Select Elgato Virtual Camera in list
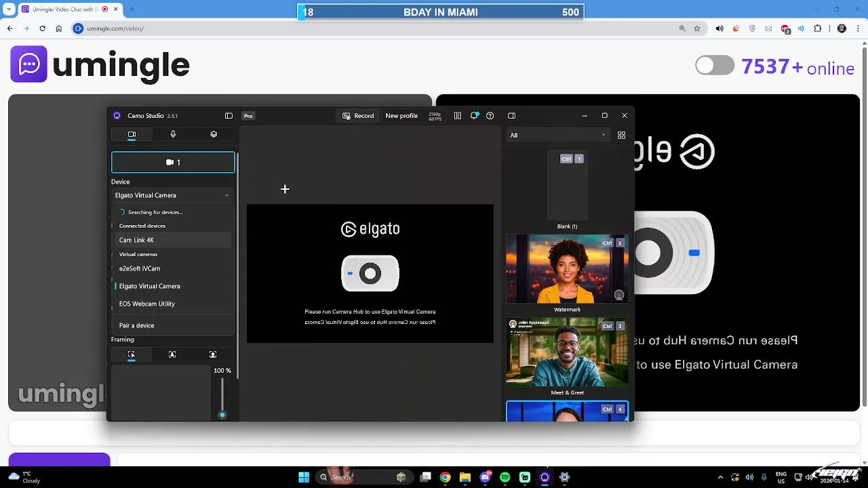 click(173, 286)
